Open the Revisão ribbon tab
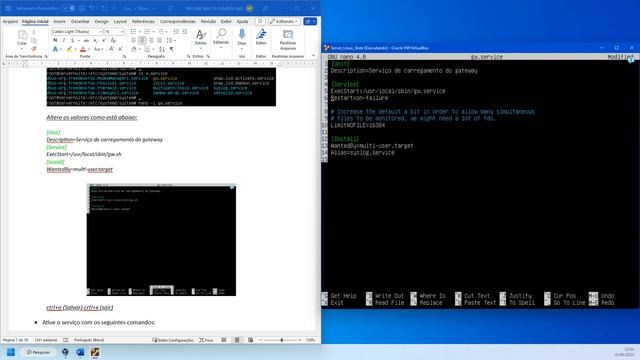This screenshot has width=640, height=360. [208, 21]
